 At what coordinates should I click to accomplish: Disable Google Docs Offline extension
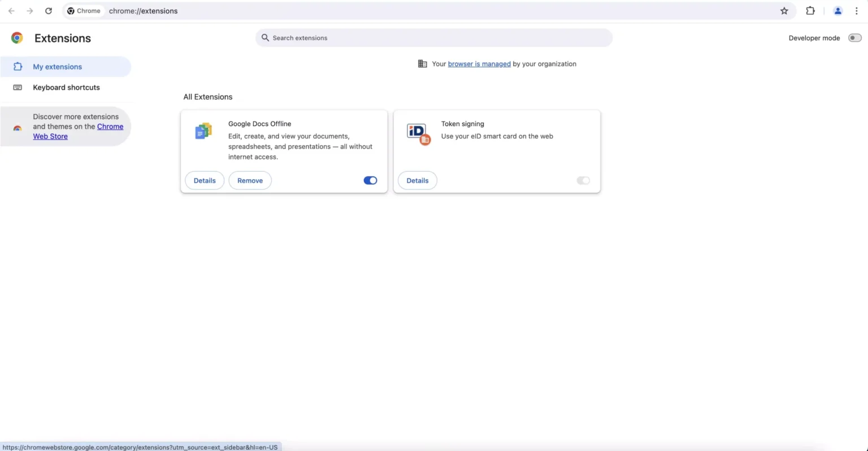(x=370, y=180)
